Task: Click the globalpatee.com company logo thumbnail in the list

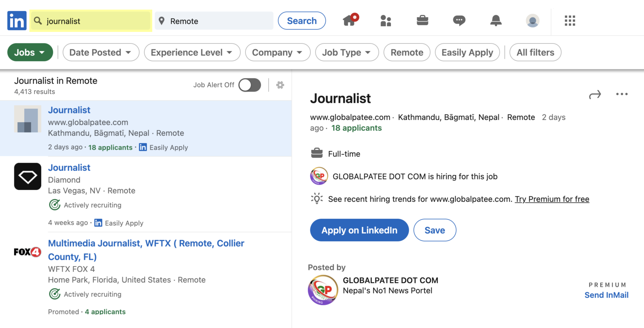Action: coord(28,119)
